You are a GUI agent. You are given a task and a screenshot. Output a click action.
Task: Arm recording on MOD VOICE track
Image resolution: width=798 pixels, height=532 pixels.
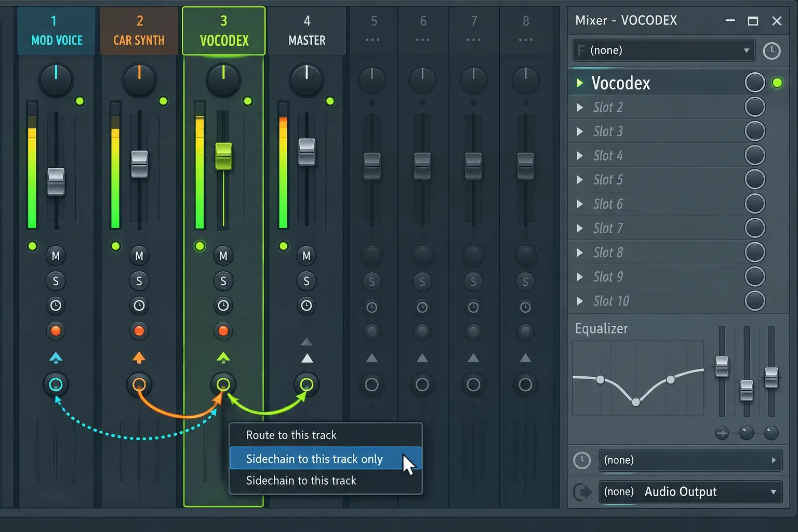pyautogui.click(x=56, y=330)
